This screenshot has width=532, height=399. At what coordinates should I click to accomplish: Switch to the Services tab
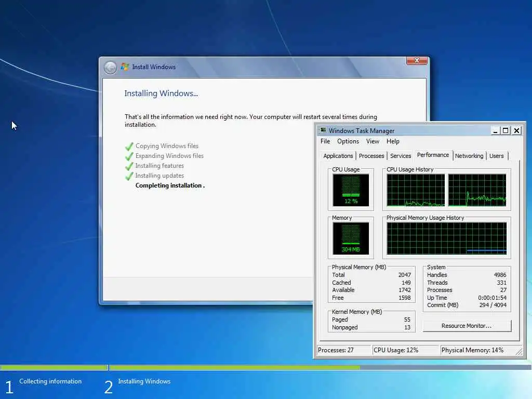click(401, 156)
